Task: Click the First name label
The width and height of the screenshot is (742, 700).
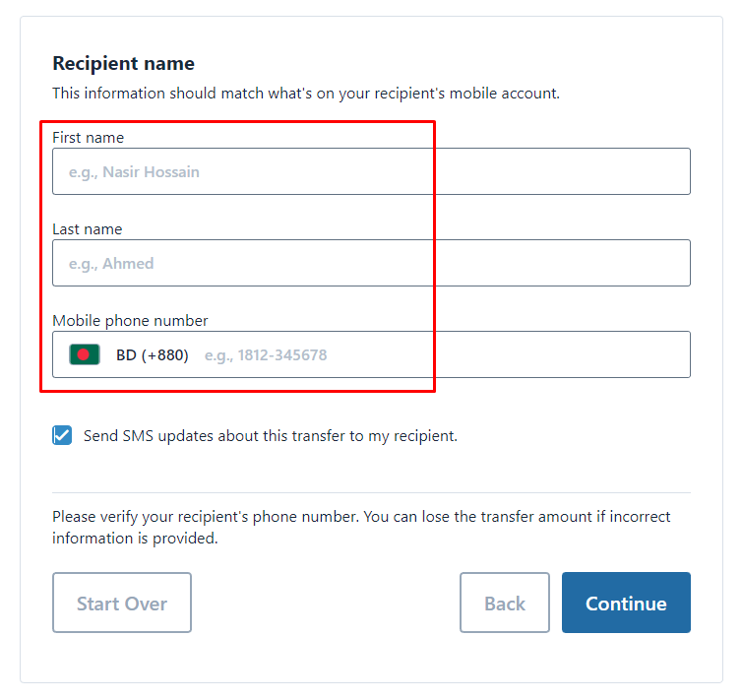Action: [x=88, y=137]
